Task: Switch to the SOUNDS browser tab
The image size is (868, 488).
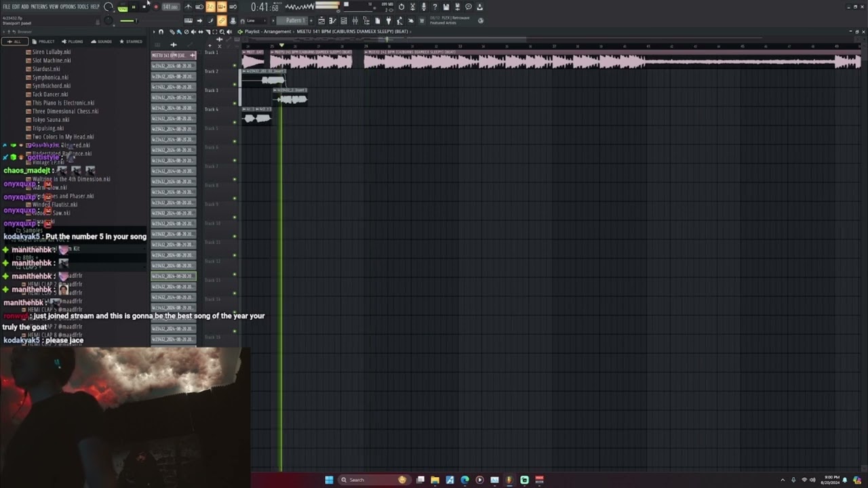Action: pyautogui.click(x=101, y=41)
